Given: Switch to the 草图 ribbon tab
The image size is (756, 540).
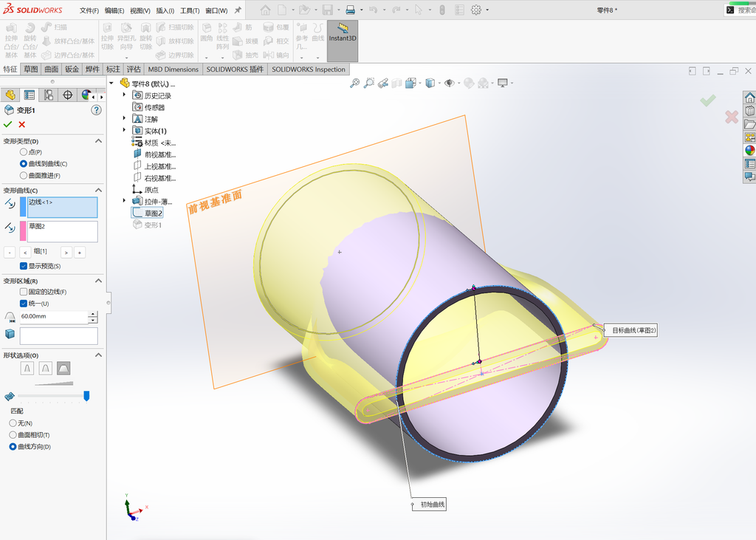Looking at the screenshot, I should click(x=31, y=69).
